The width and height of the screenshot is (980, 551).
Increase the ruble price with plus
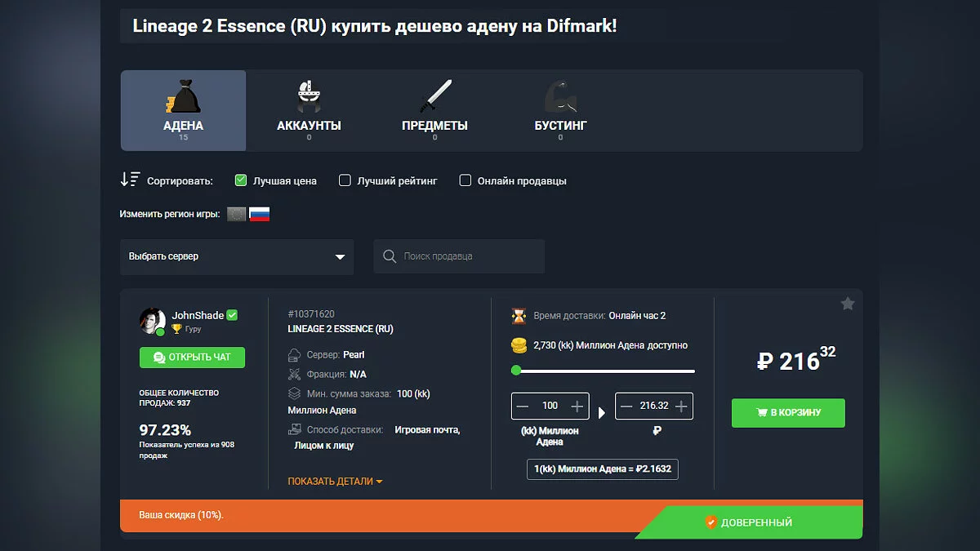click(681, 406)
